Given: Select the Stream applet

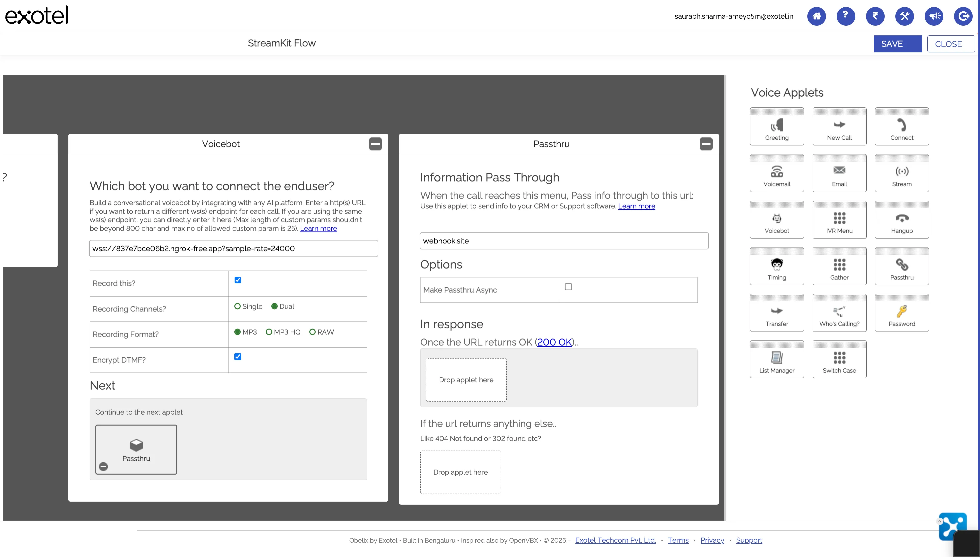Looking at the screenshot, I should [902, 173].
